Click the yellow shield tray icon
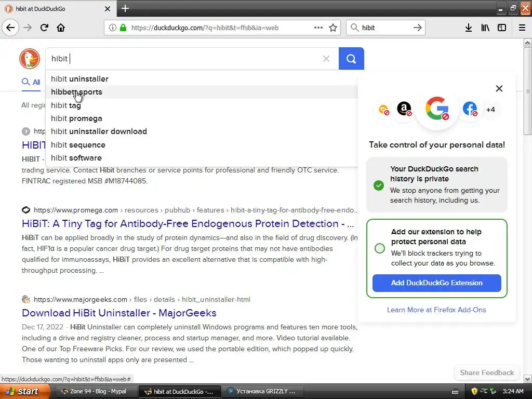 point(474,391)
